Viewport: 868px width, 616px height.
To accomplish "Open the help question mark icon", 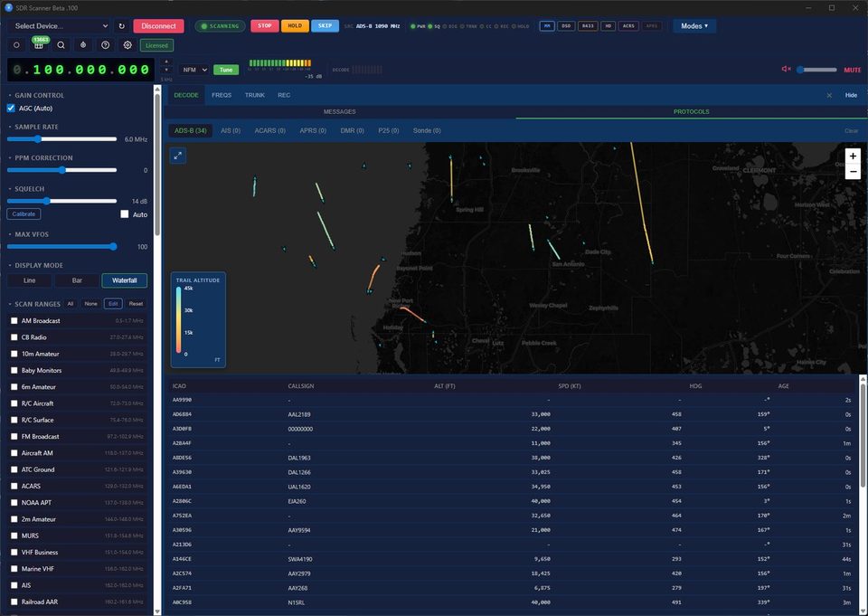I will 105,45.
